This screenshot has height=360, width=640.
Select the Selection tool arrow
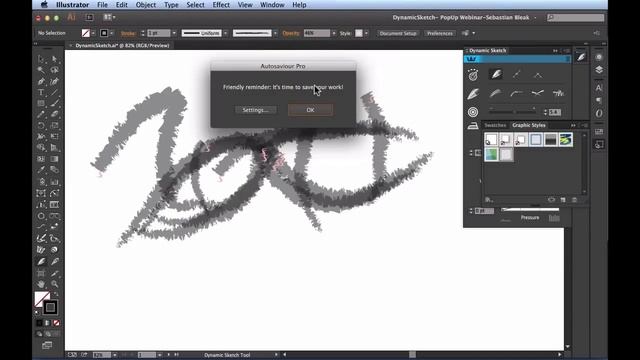pos(41,60)
